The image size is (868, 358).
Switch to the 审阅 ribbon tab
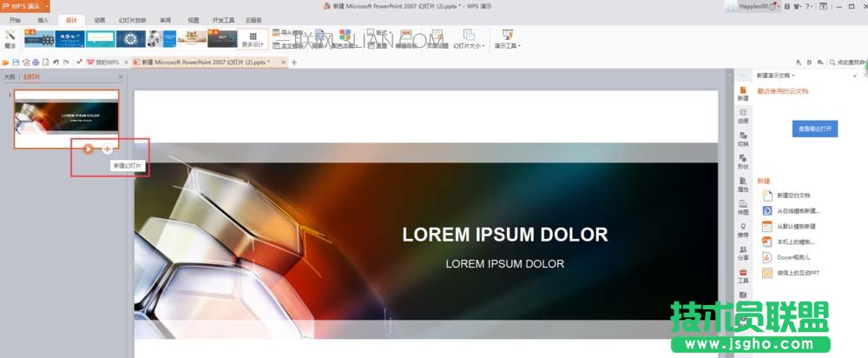click(x=165, y=20)
